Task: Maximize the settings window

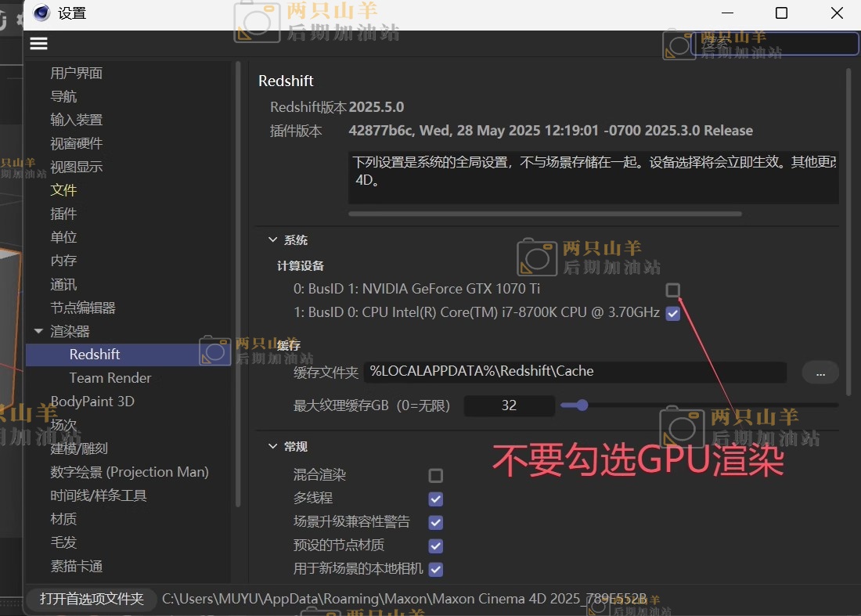Action: [x=781, y=13]
